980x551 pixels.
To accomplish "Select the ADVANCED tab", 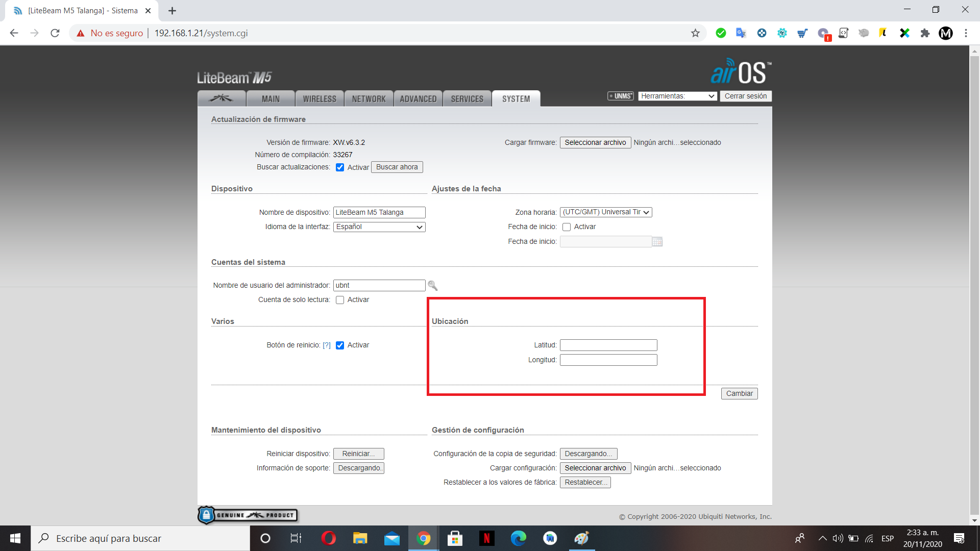I will (x=418, y=98).
